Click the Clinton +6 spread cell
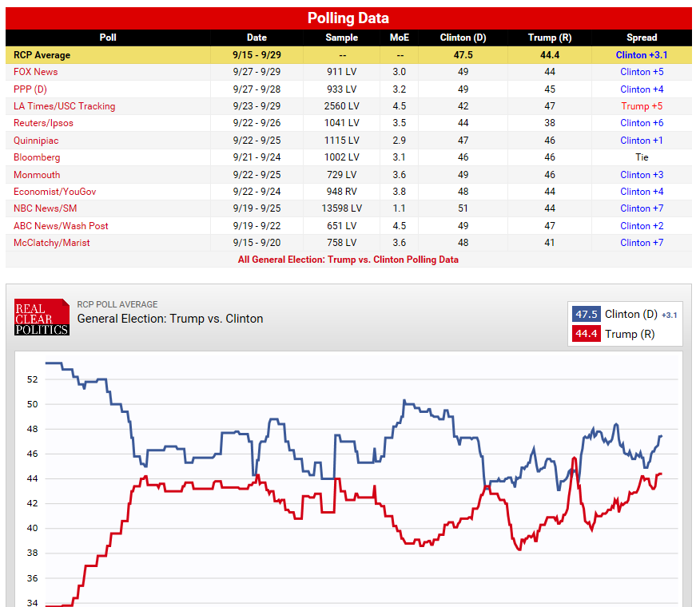The image size is (700, 607). [x=642, y=123]
